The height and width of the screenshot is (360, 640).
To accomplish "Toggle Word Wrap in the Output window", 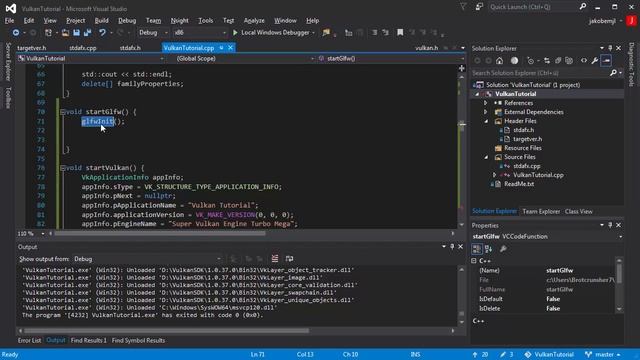I will [x=289, y=259].
